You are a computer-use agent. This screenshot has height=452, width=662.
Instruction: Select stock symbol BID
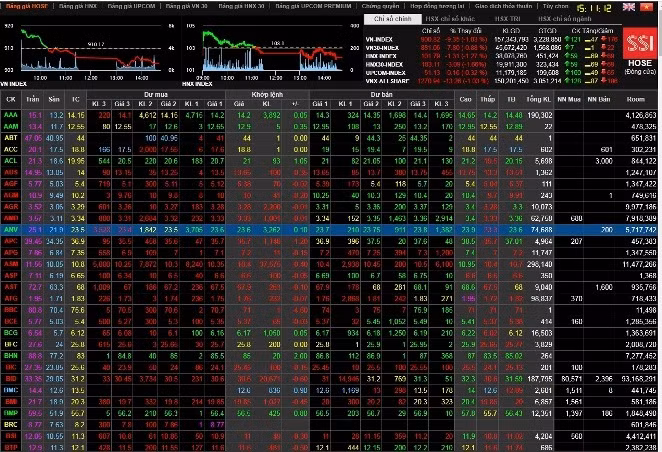[11, 379]
